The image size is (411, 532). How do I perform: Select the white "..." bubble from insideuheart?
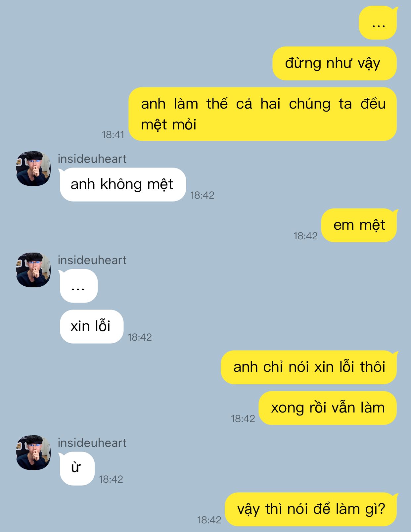pos(78,286)
